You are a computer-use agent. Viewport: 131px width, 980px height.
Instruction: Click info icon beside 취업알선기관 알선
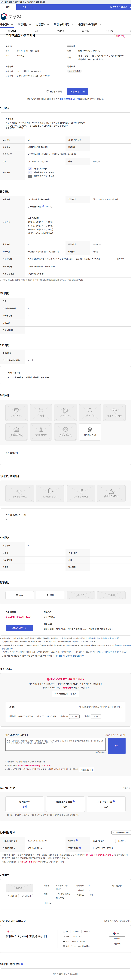coord(74,801)
